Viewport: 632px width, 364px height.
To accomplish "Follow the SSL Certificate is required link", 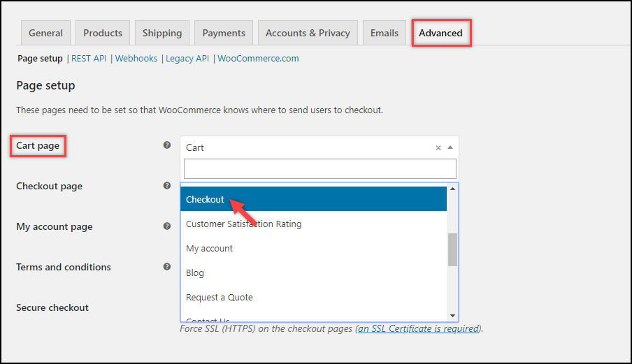I will tap(418, 328).
